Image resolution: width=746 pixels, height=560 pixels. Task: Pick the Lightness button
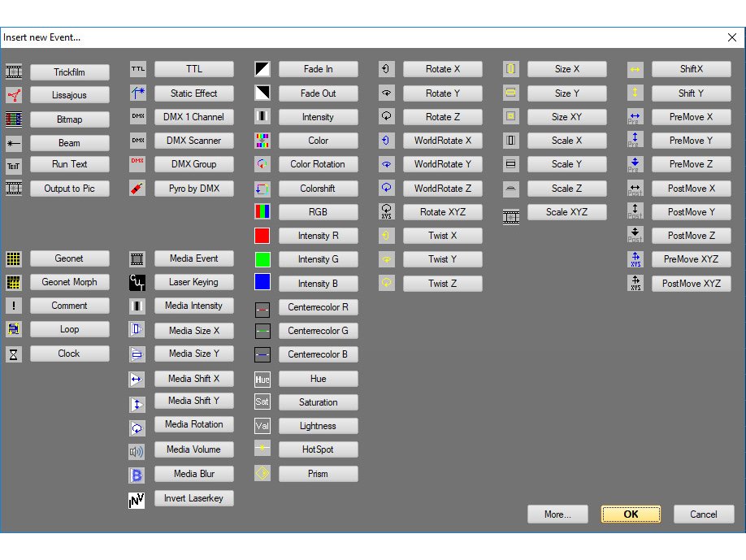click(318, 426)
